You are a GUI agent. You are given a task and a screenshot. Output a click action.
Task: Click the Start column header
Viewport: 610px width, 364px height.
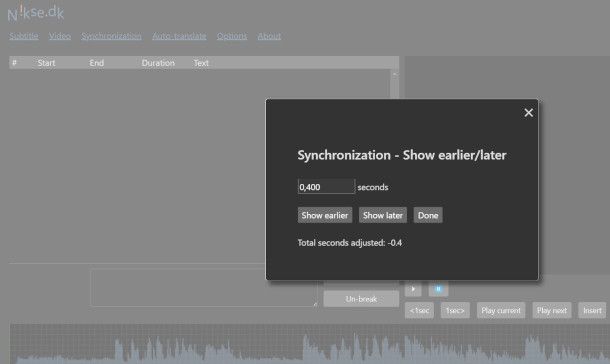click(x=46, y=63)
